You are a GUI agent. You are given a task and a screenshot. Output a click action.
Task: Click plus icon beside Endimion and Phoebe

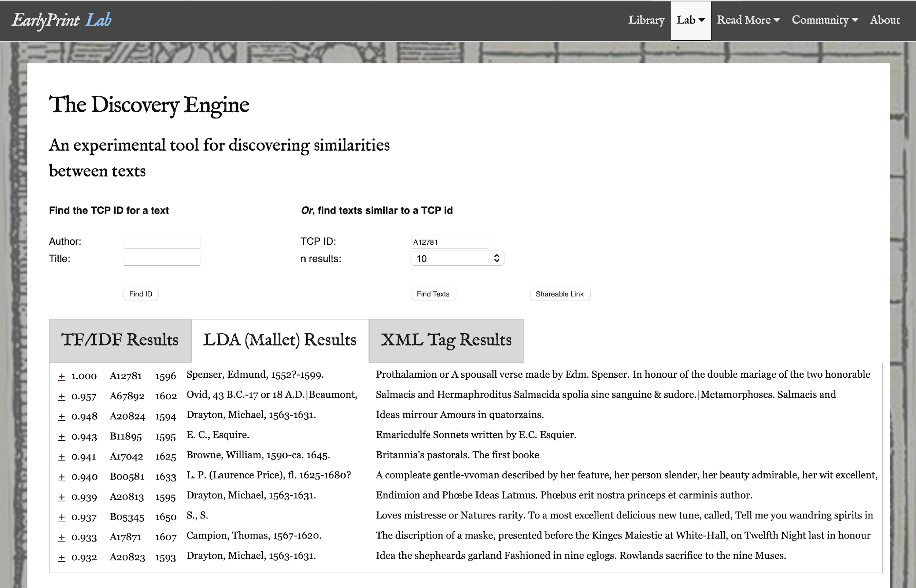coord(62,497)
